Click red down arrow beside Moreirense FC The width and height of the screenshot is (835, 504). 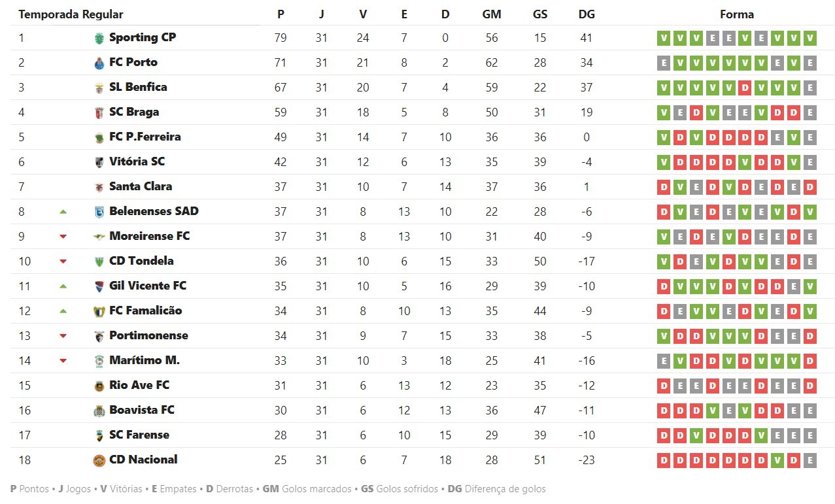point(63,237)
